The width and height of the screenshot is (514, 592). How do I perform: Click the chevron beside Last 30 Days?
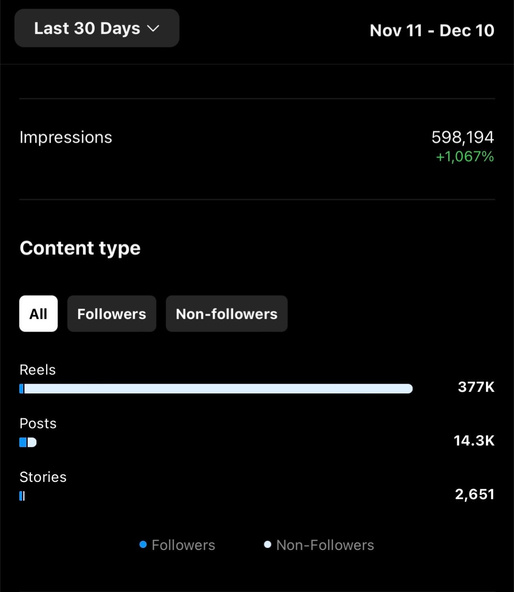pos(153,29)
